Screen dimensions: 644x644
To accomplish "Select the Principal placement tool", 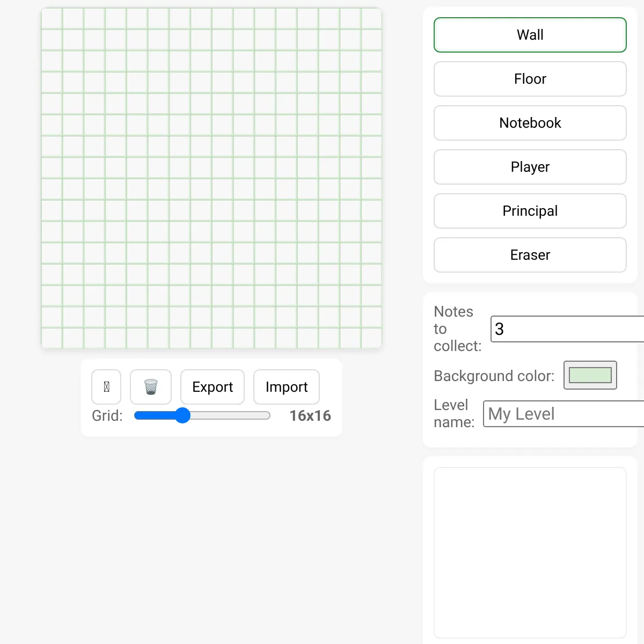I will click(x=530, y=211).
